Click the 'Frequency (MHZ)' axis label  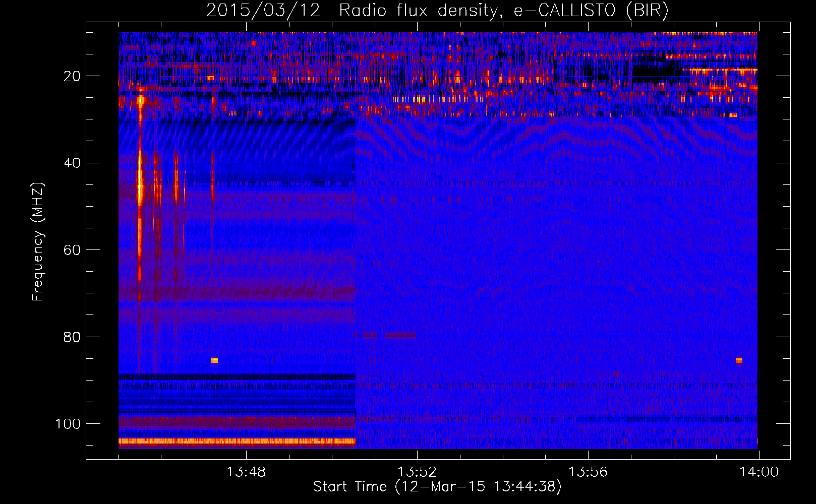38,242
